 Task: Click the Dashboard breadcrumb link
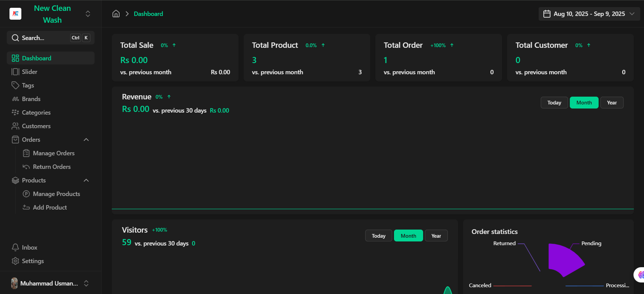(x=148, y=14)
